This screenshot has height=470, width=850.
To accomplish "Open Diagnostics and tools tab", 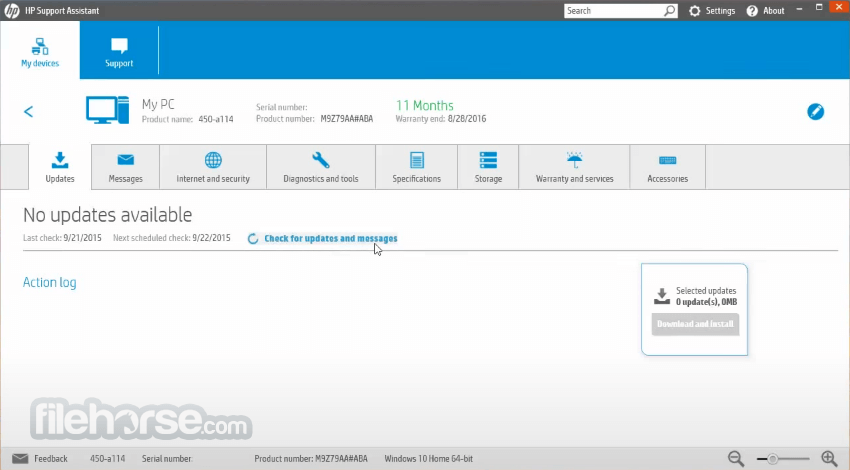I will click(x=321, y=167).
